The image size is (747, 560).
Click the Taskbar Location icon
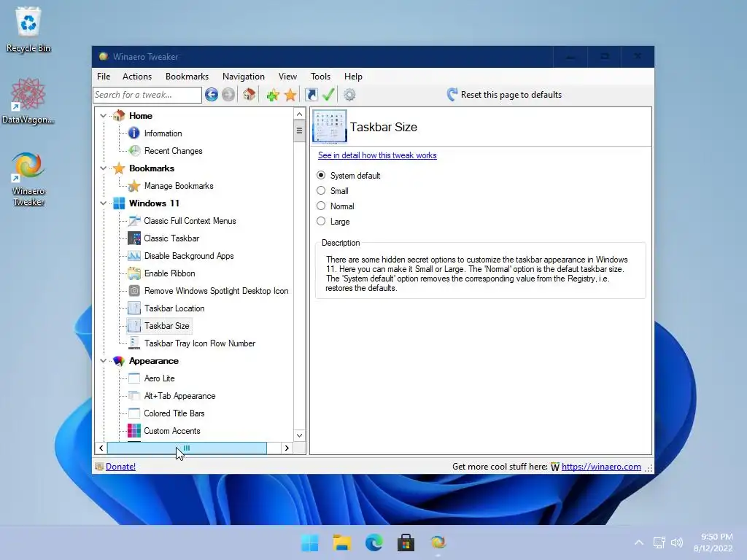point(134,308)
